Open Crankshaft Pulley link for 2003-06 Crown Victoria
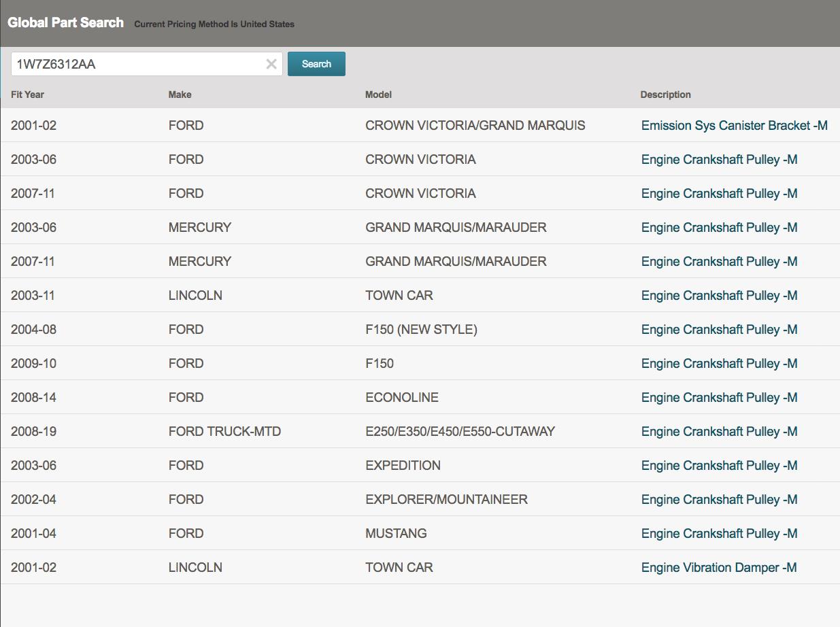Screen dimensions: 840x627 (719, 160)
